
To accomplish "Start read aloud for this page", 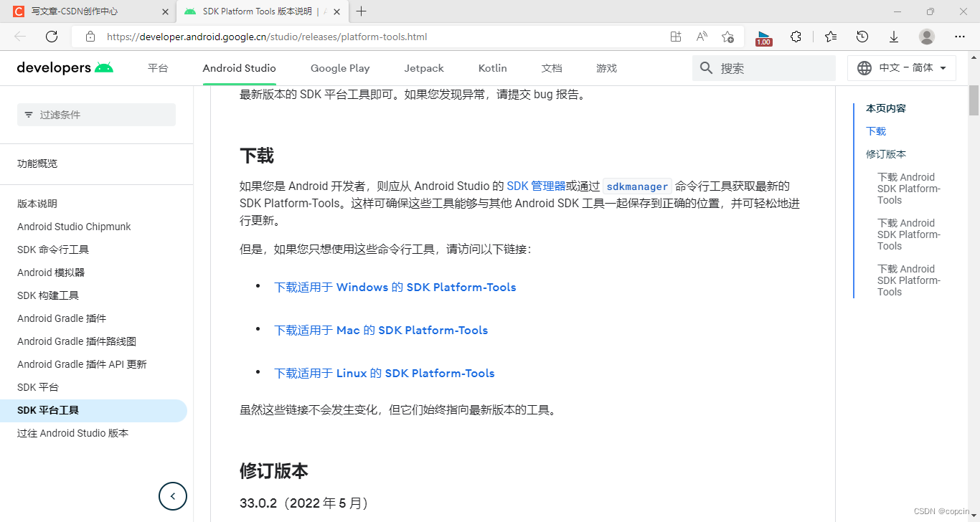I will click(701, 36).
